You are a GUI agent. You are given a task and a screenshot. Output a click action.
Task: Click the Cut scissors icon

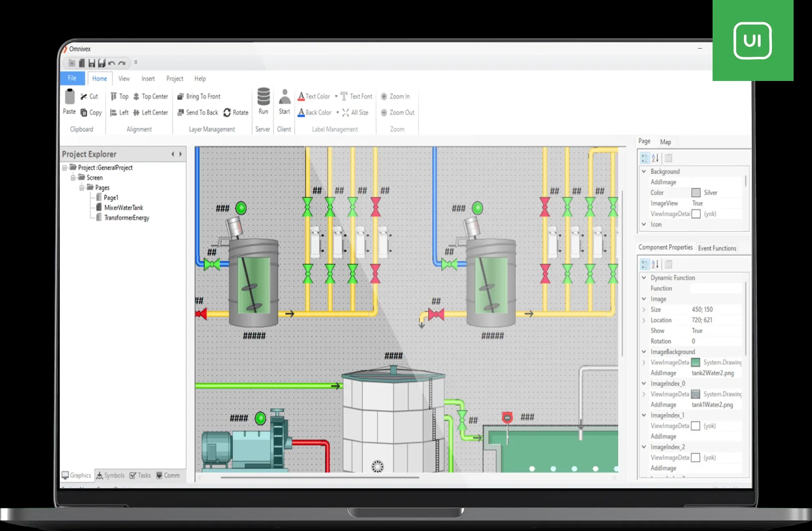(84, 96)
